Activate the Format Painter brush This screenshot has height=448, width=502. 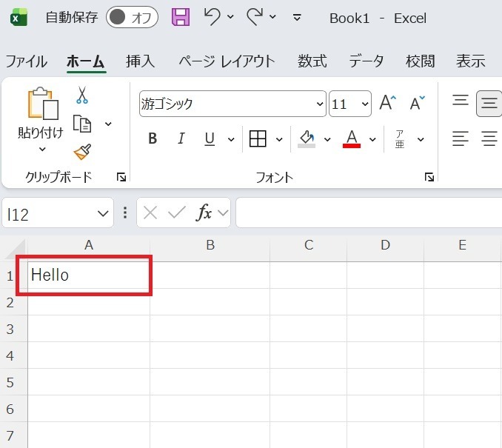tap(82, 152)
